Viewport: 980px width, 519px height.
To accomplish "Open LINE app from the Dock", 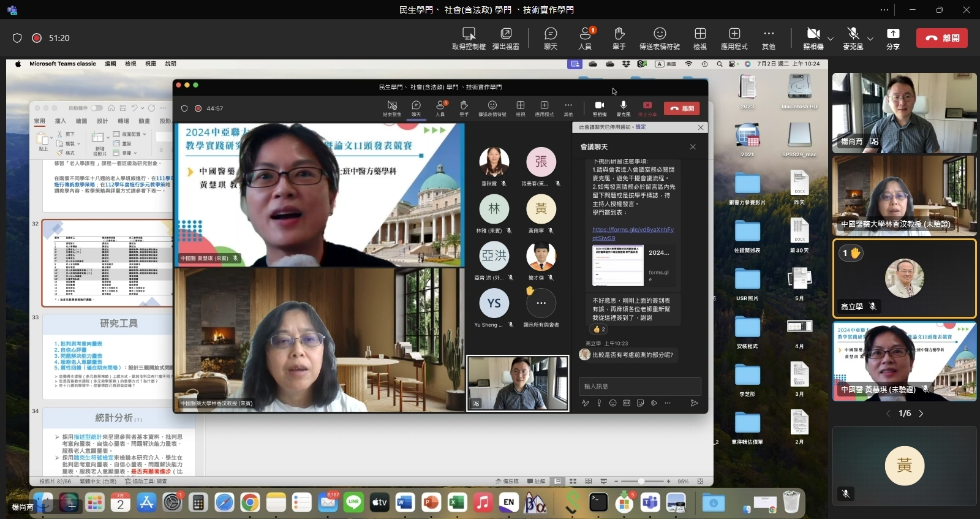I will tap(353, 502).
